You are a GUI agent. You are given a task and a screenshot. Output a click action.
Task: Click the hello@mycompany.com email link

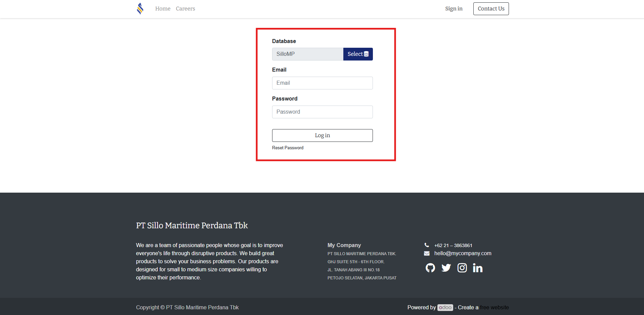coord(463,253)
